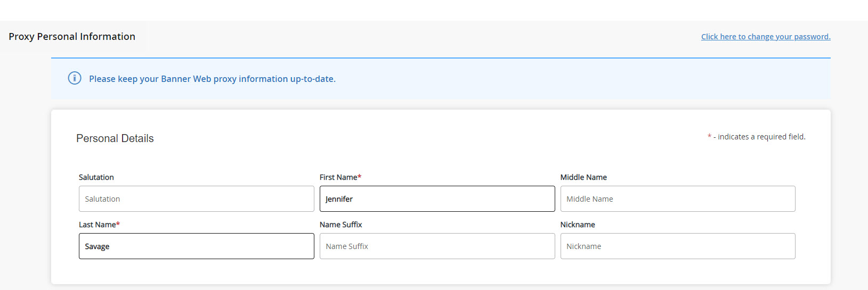Click the First Name label text
Screen dimensions: 868x290
[x=338, y=177]
